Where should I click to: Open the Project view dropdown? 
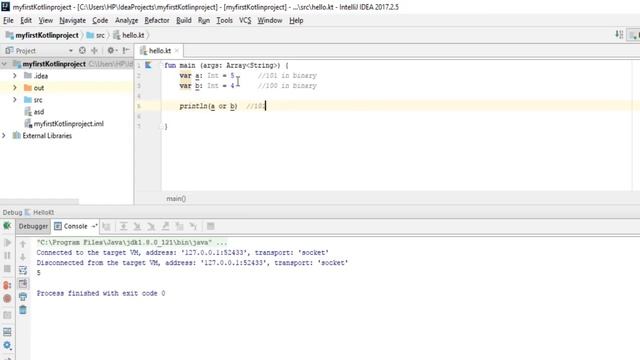point(71,51)
